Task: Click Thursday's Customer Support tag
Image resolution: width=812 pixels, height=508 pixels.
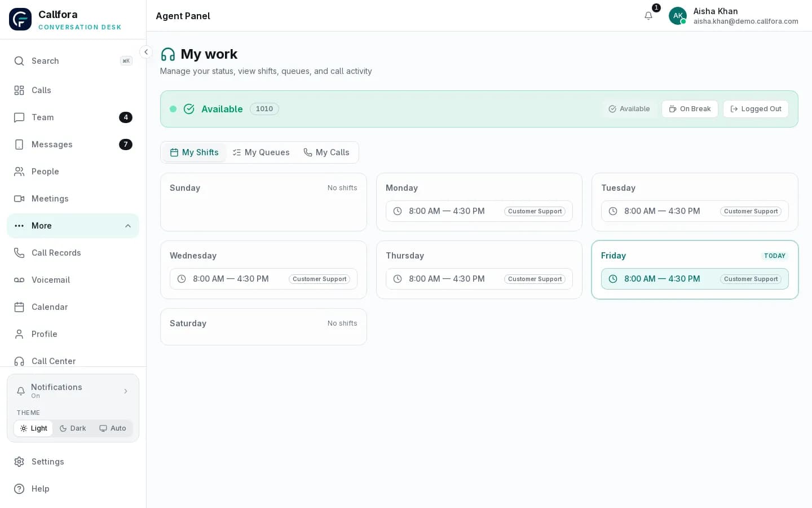Action: tap(535, 279)
